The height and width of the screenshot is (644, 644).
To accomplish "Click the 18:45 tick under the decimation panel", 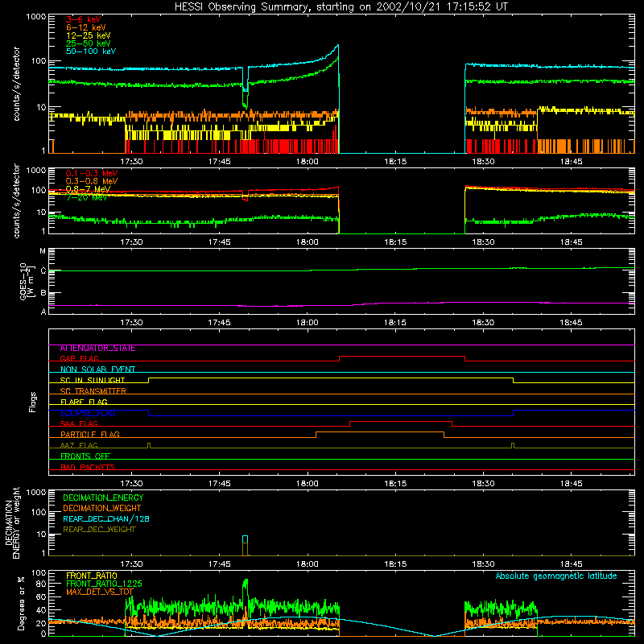I will coord(571,564).
